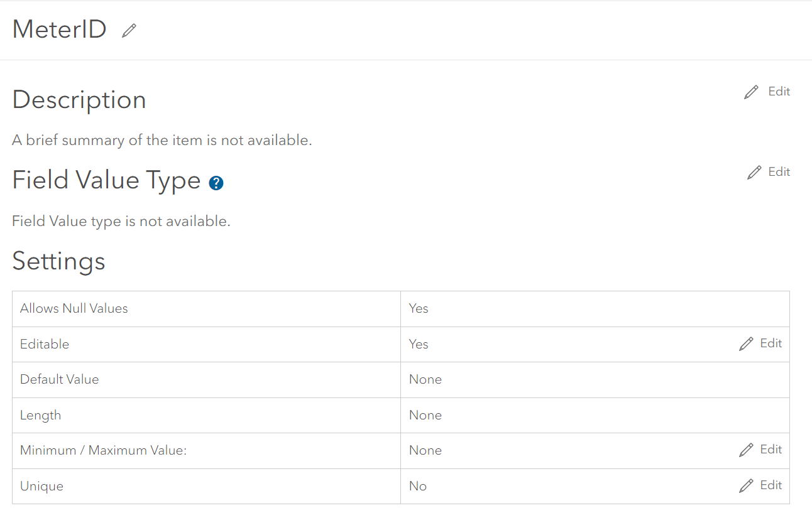Click the pencil icon in the Editable row
This screenshot has width=812, height=513.
746,343
